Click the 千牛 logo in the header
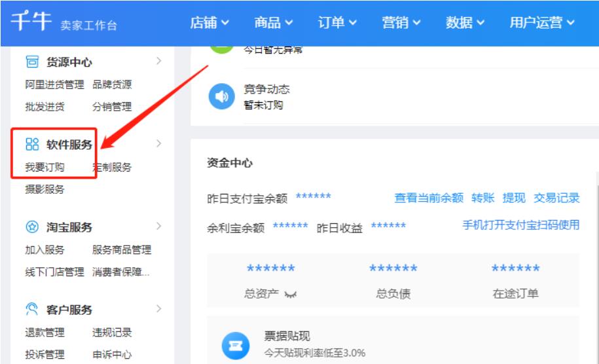599x364 pixels. (31, 21)
